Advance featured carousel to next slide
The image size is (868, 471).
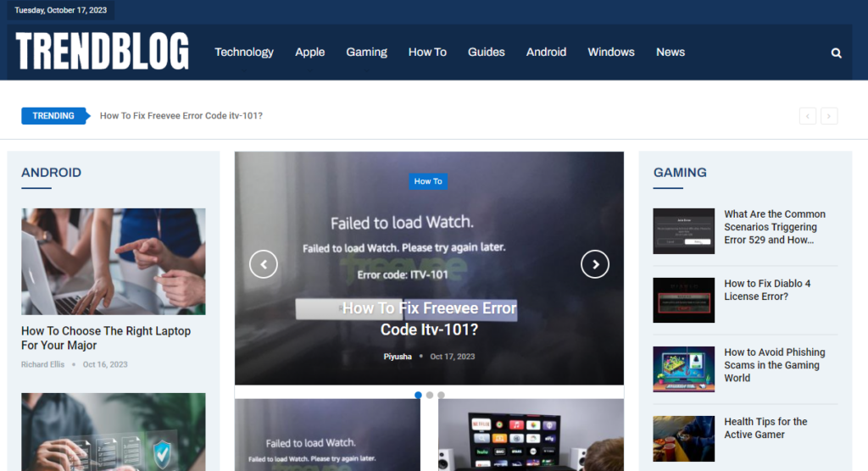point(595,264)
